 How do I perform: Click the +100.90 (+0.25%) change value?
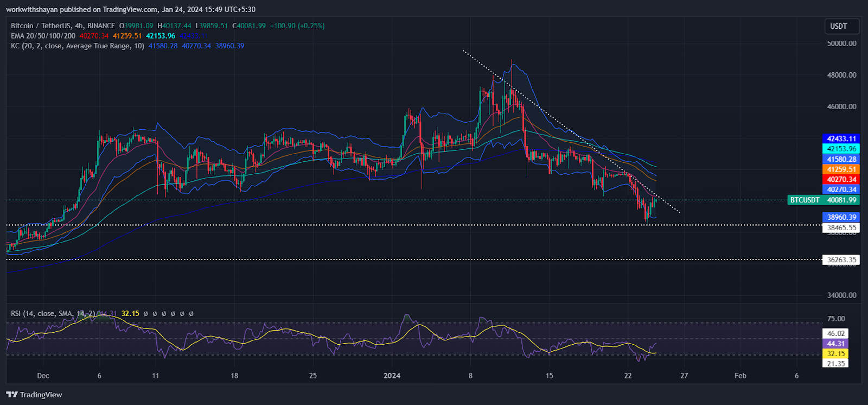click(297, 26)
